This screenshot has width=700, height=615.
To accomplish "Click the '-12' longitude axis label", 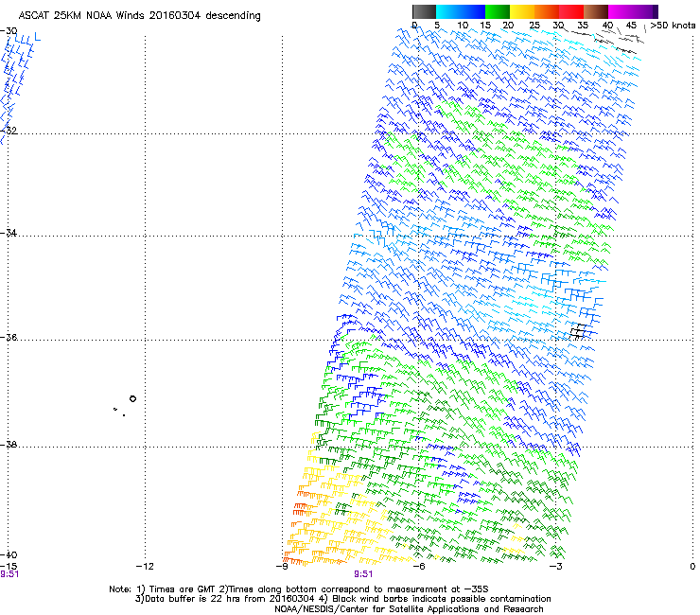I will tap(145, 566).
